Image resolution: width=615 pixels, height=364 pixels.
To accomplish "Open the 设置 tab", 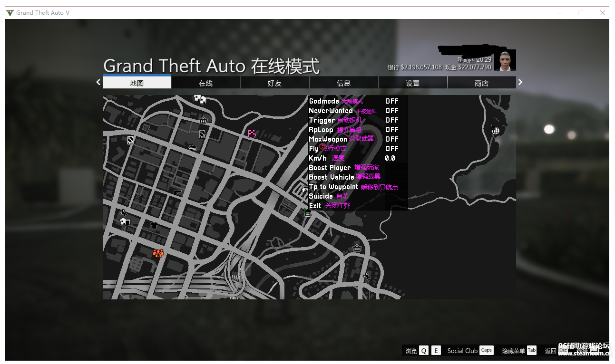I will point(412,83).
